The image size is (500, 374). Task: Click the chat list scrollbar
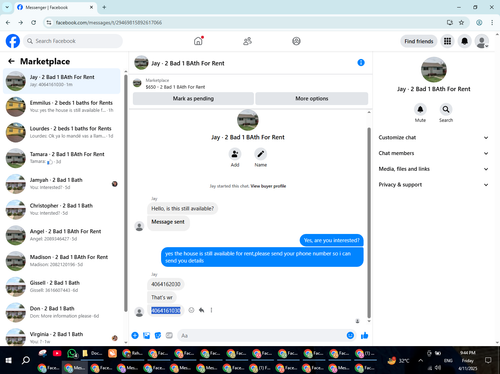[x=126, y=193]
